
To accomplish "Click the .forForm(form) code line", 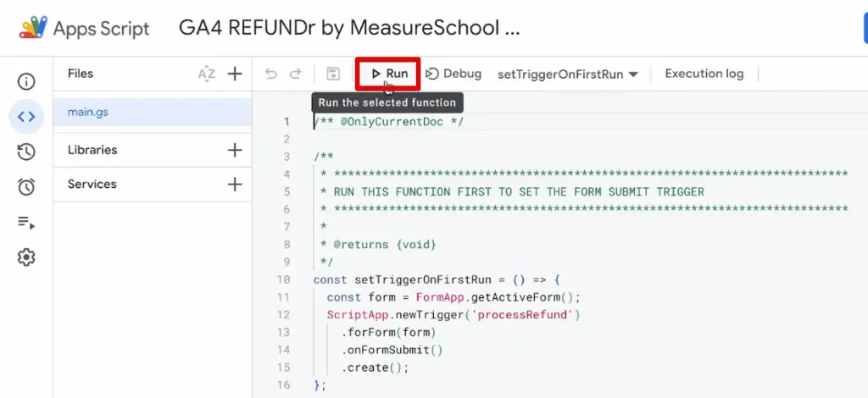I will point(388,333).
